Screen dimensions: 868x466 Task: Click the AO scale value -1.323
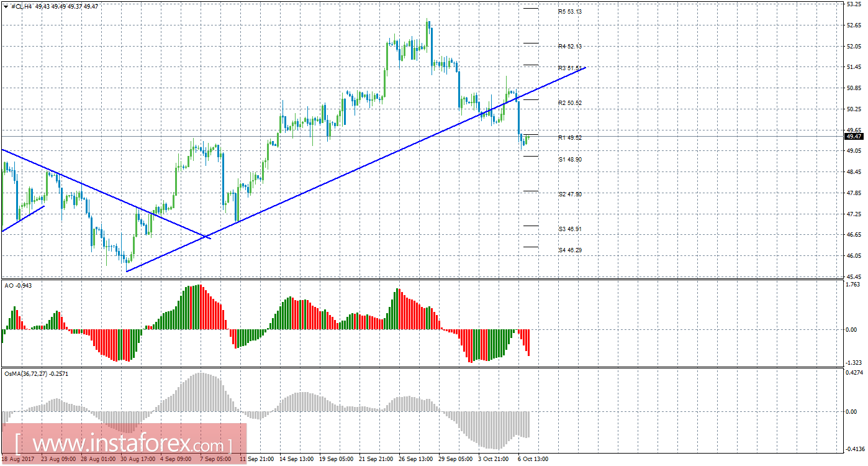tap(854, 362)
